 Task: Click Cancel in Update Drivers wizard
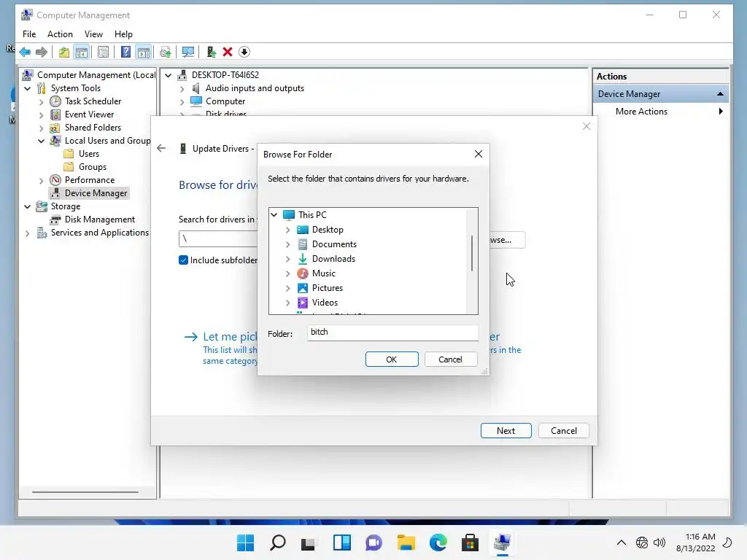click(564, 430)
